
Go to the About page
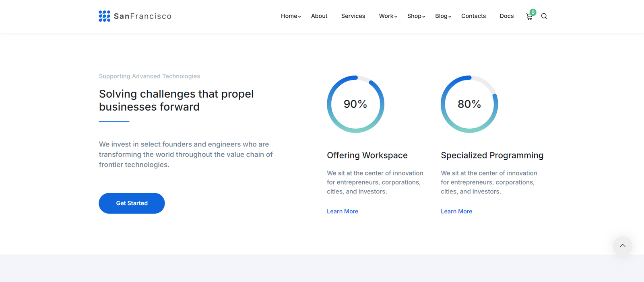coord(319,16)
